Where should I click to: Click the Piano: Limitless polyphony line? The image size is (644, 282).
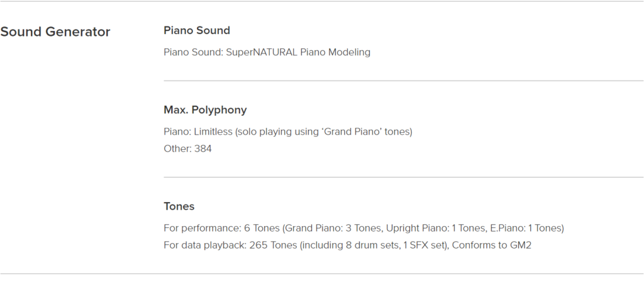coord(288,132)
